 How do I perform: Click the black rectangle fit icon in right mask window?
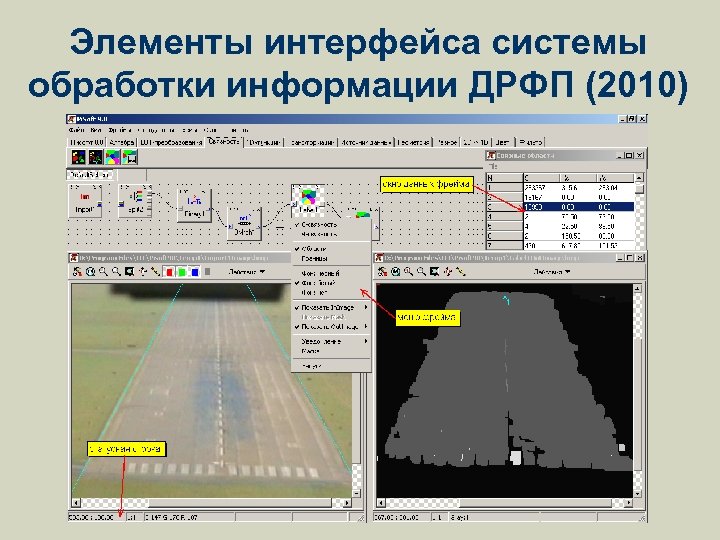coord(434,271)
